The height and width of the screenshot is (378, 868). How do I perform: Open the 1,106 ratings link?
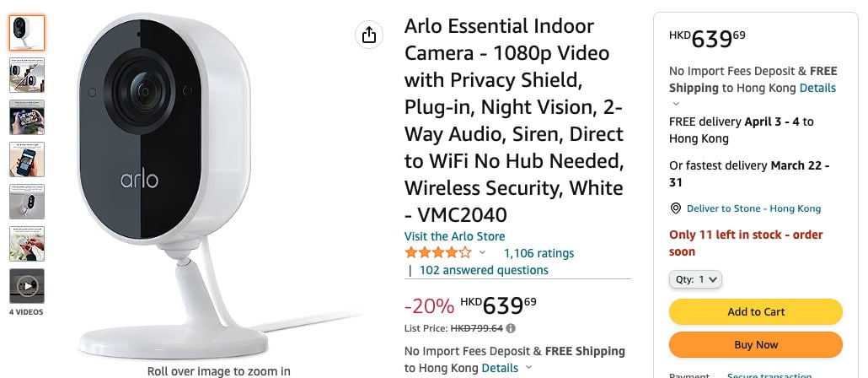point(538,253)
